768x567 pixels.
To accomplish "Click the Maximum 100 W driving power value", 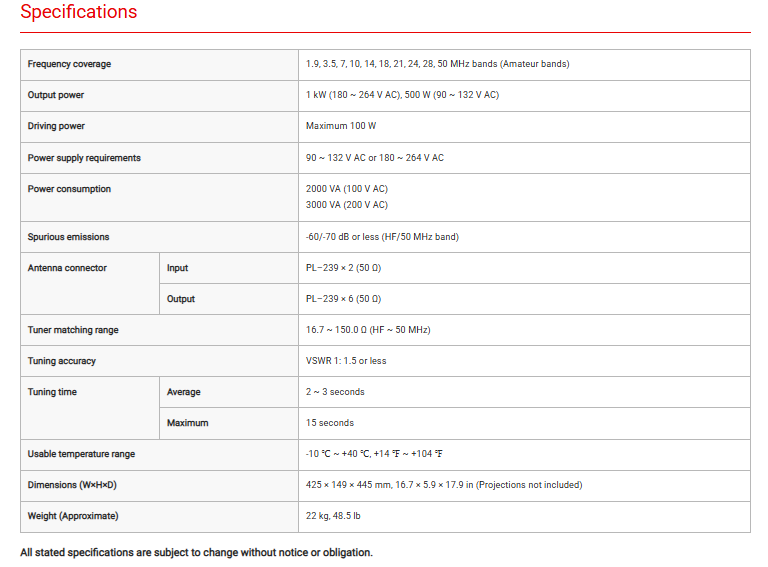I will (341, 126).
